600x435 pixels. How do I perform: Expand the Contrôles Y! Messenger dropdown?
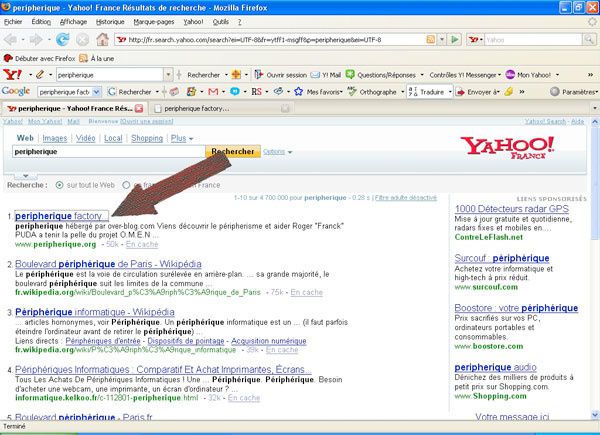click(465, 75)
